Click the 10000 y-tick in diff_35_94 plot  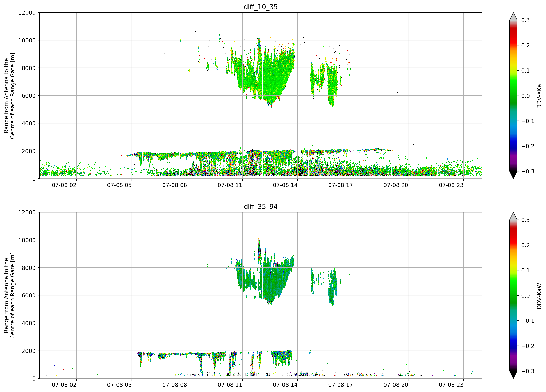(27, 240)
